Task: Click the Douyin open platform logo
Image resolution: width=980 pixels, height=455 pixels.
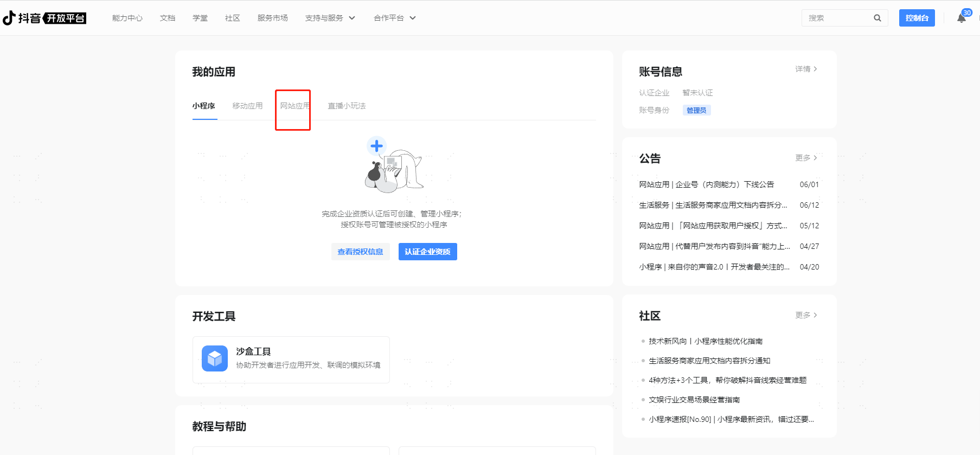Action: tap(44, 18)
